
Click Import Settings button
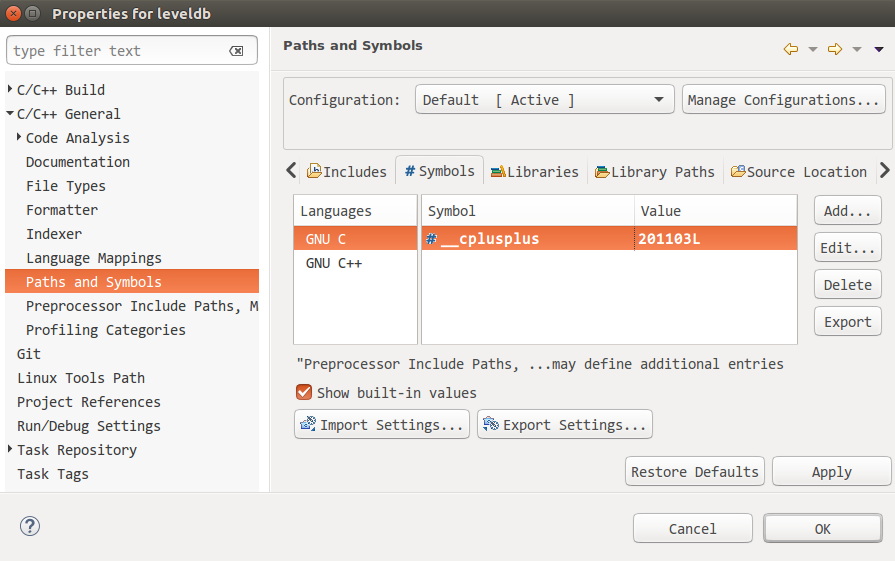click(382, 425)
